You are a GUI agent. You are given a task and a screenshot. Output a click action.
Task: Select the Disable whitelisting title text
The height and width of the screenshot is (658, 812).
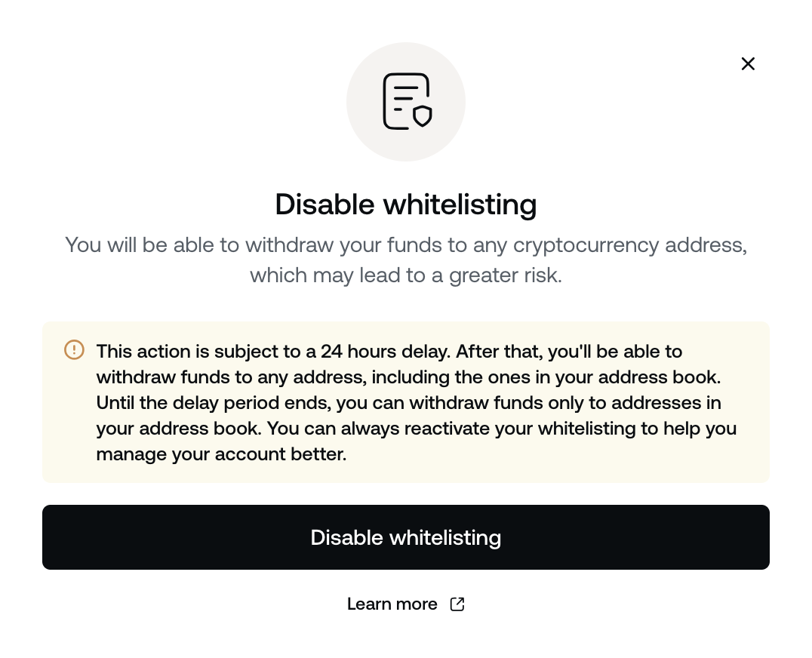406,204
